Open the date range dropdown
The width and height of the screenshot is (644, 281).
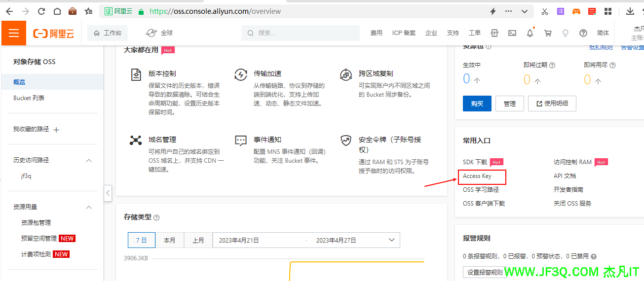pos(392,240)
